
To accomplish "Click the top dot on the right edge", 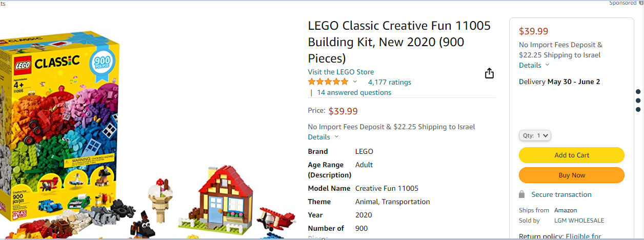I will pos(638,92).
